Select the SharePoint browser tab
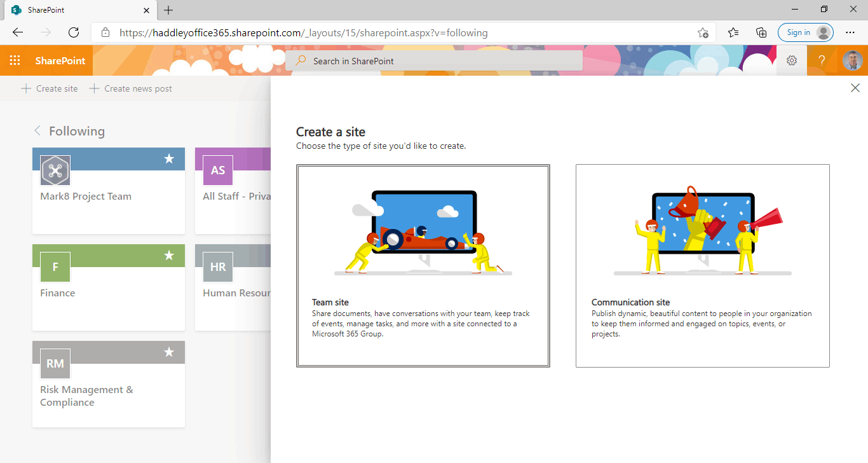This screenshot has height=463, width=868. coord(79,10)
